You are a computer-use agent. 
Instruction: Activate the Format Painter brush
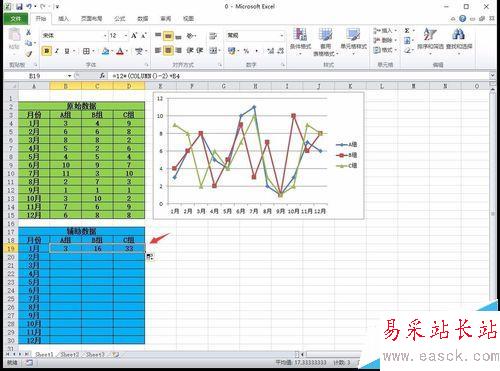[29, 53]
